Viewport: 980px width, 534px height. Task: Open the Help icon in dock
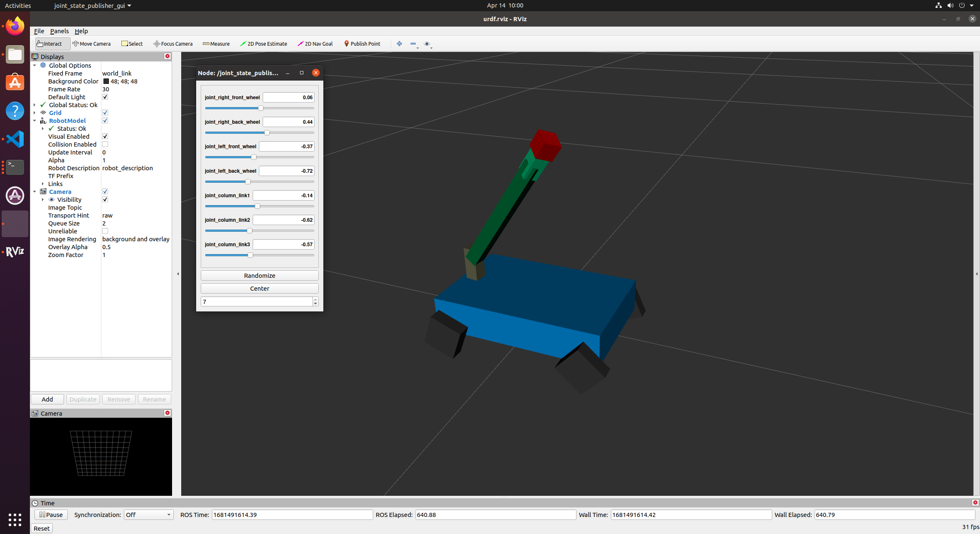click(x=15, y=111)
